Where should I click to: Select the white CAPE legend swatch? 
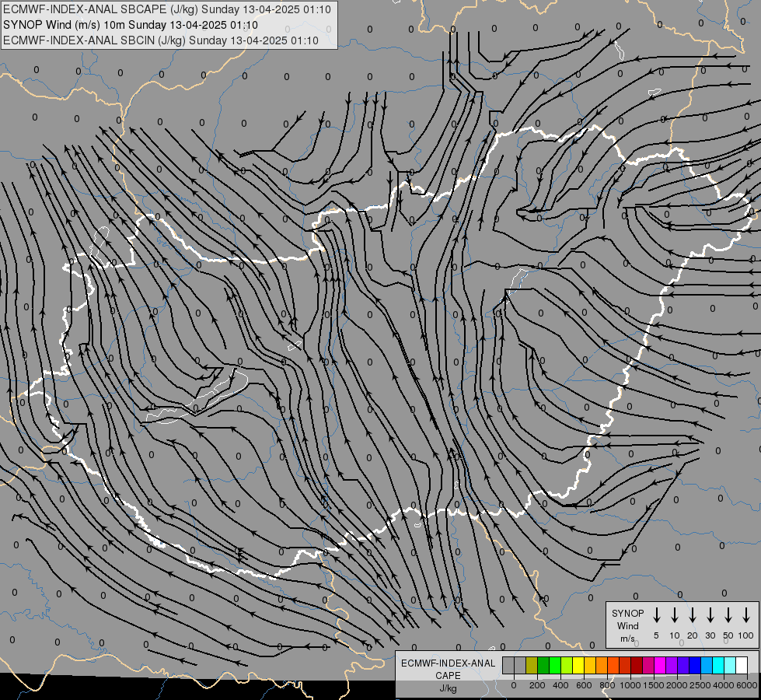click(x=741, y=665)
